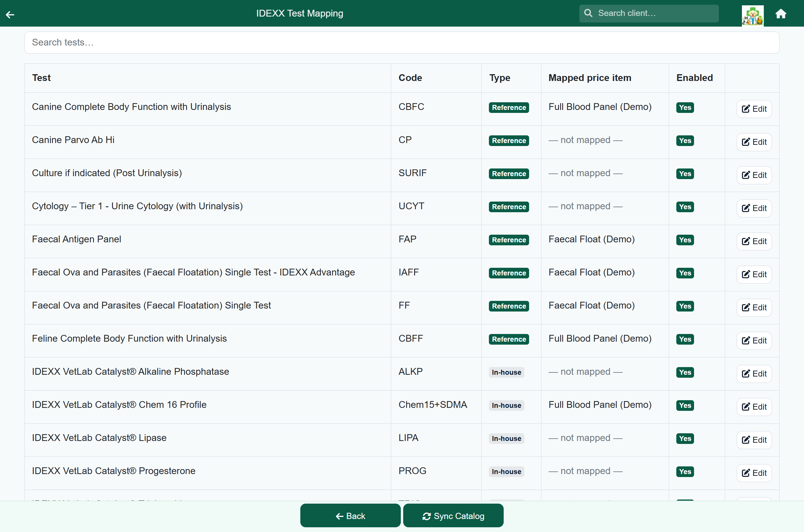Image resolution: width=804 pixels, height=532 pixels.
Task: Open the home page icon
Action: pos(781,14)
